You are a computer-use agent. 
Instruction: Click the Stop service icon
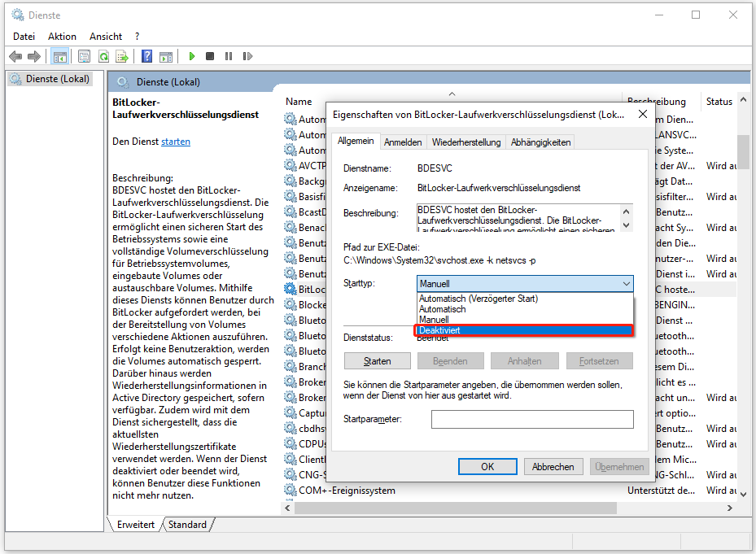(210, 55)
